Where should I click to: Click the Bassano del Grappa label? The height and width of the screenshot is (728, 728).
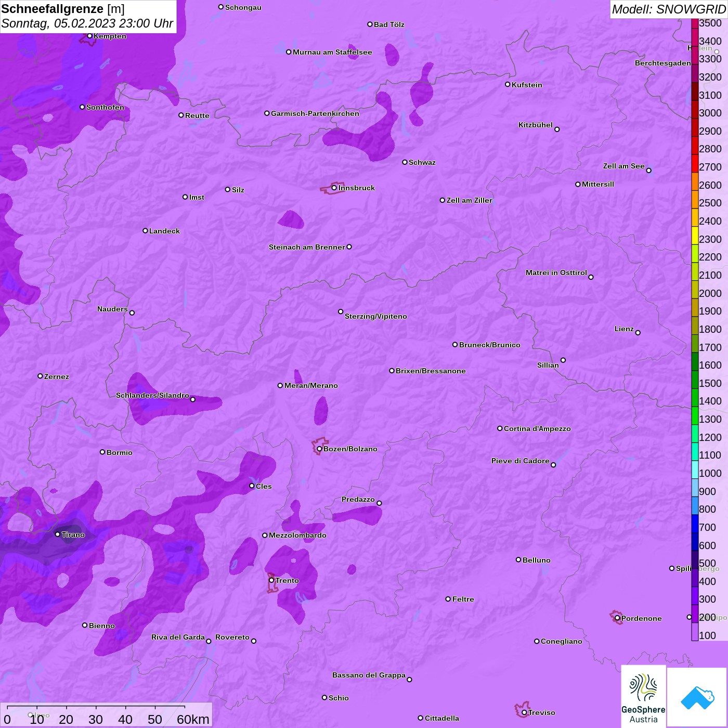point(369,675)
